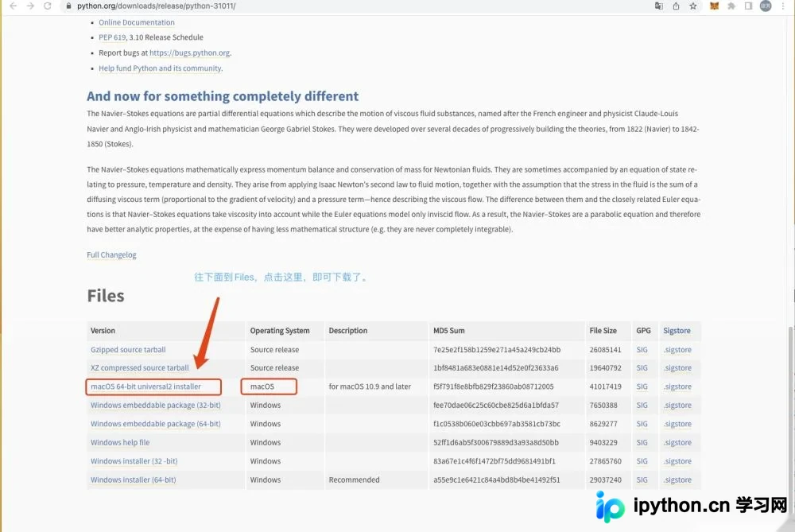Open the Chrome three-dot menu

coord(783,6)
